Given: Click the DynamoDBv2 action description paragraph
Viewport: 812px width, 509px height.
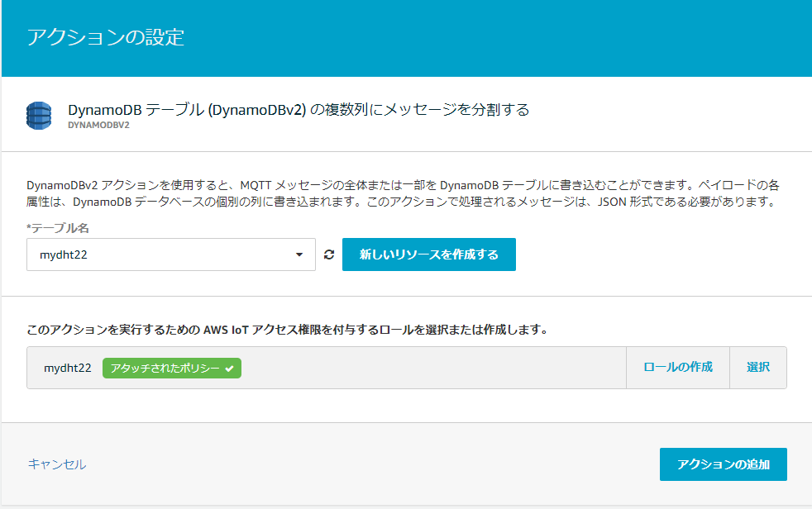Looking at the screenshot, I should click(403, 193).
